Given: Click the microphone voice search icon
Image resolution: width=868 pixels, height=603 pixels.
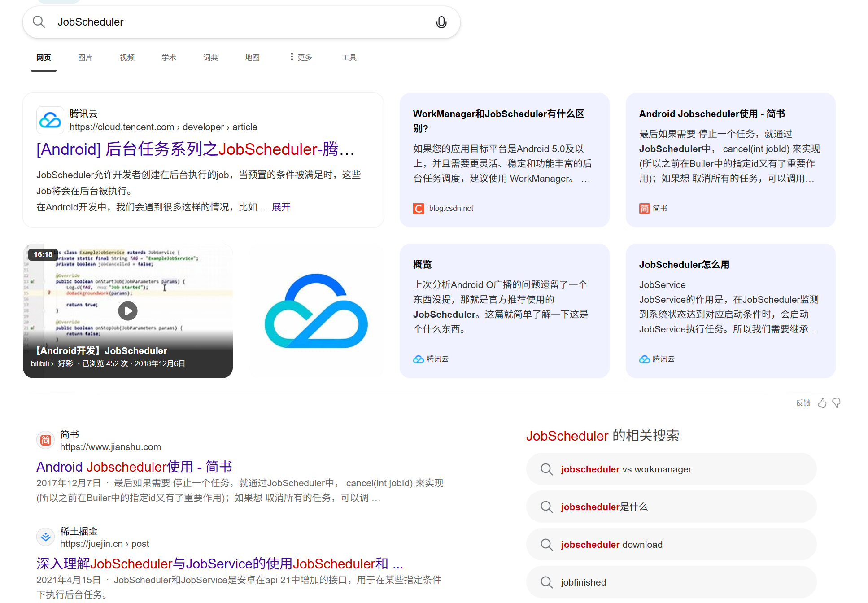Looking at the screenshot, I should (441, 22).
